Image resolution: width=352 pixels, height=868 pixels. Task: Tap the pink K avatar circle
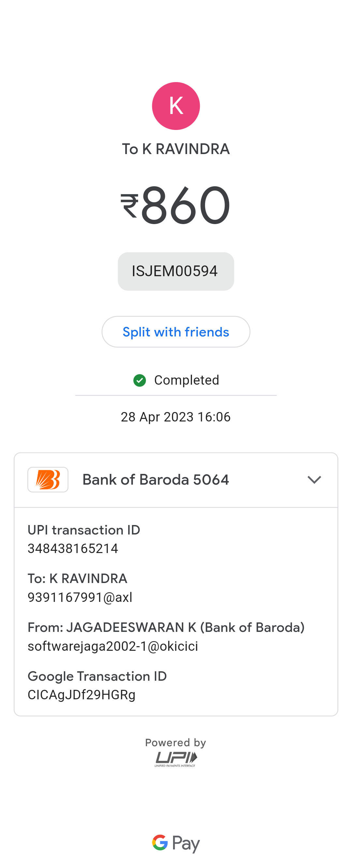176,106
